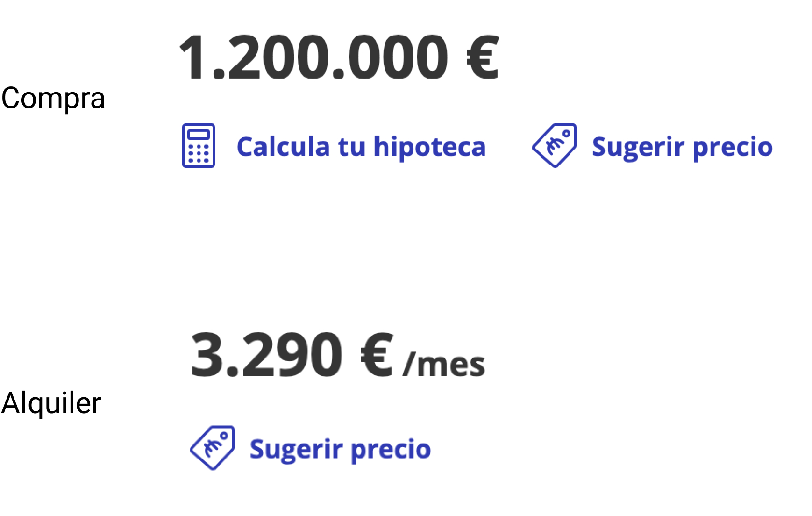Click the euro sign after 1.200.000
Viewport: 812px width, 516px height.
tap(483, 58)
